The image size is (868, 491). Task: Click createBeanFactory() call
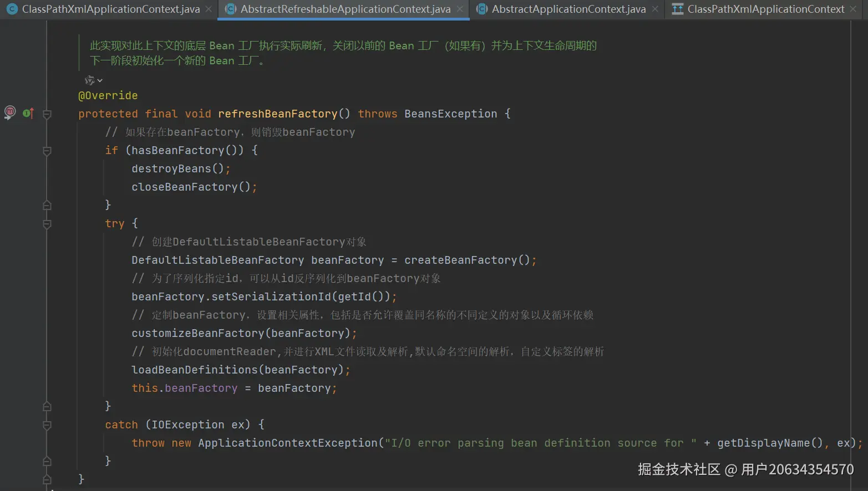[467, 260]
